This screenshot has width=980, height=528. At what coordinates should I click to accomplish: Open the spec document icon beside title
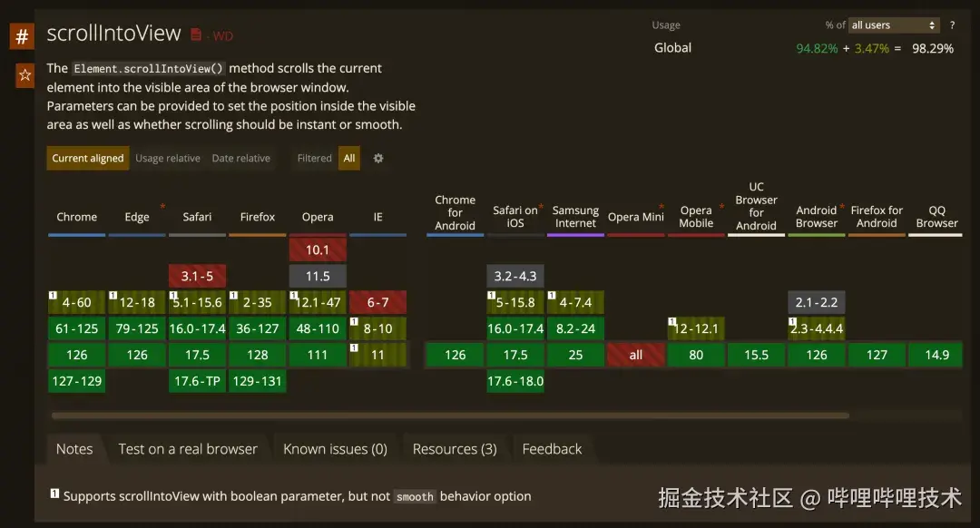click(196, 35)
